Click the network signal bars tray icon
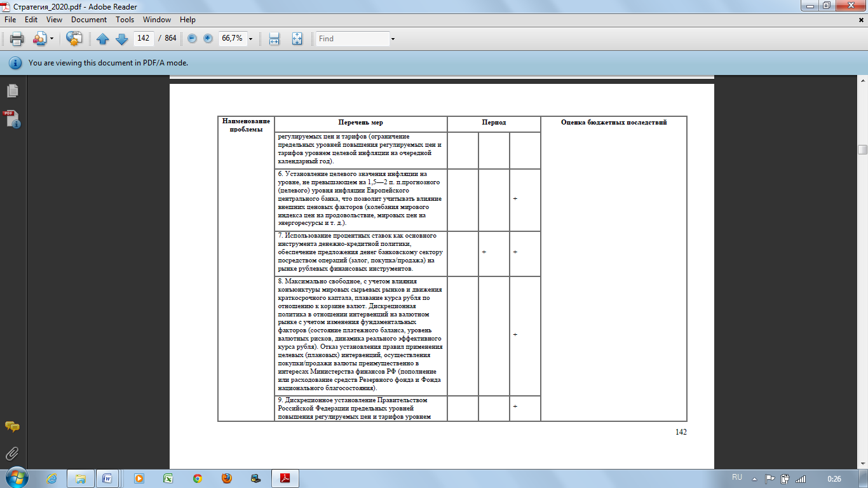Screen dimensions: 868x488 click(x=801, y=478)
